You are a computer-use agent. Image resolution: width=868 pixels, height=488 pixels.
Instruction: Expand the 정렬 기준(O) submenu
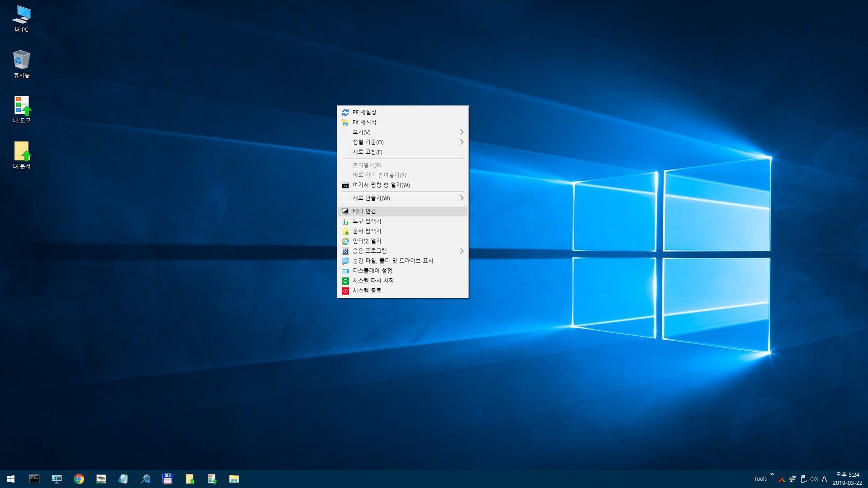(403, 142)
